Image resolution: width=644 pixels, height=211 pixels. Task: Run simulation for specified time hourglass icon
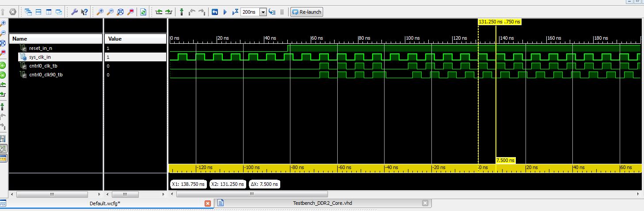point(235,12)
